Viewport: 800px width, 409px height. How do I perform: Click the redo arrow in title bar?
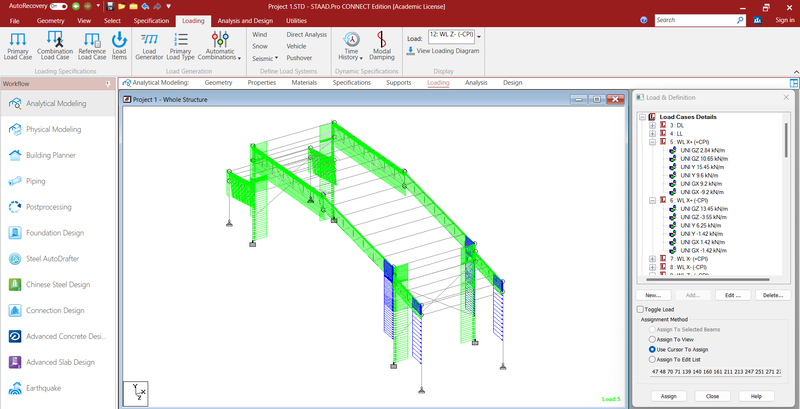coord(157,7)
